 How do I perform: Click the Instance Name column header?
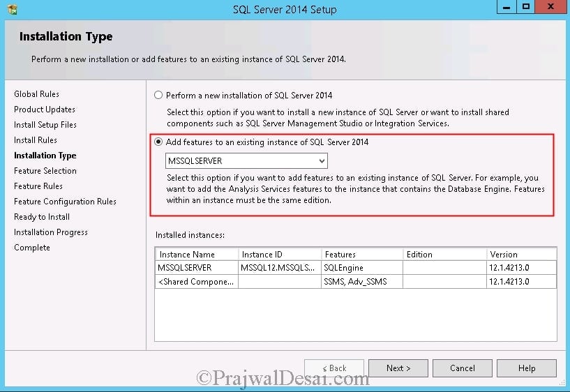[197, 255]
